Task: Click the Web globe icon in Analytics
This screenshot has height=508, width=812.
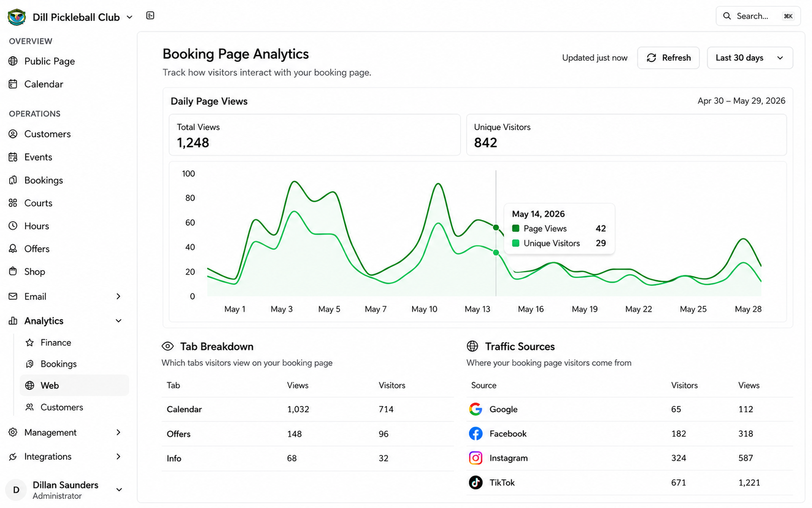Action: (x=30, y=385)
